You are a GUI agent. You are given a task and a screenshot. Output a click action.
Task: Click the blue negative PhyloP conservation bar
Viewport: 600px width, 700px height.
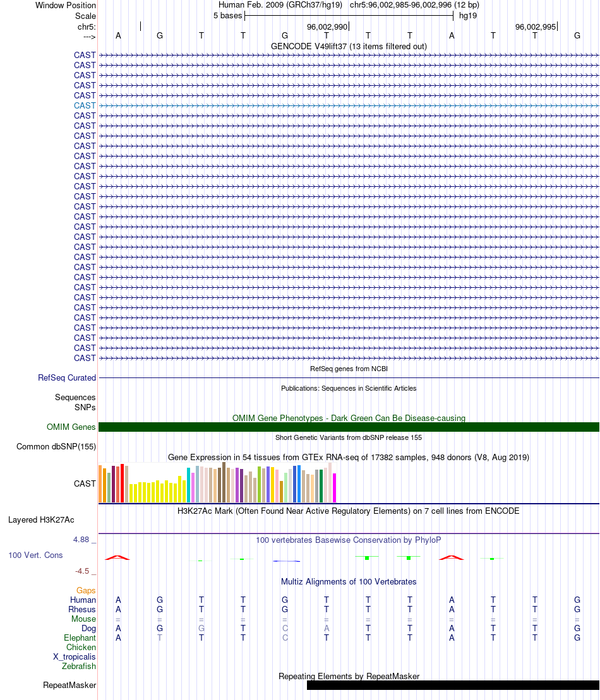(x=286, y=561)
